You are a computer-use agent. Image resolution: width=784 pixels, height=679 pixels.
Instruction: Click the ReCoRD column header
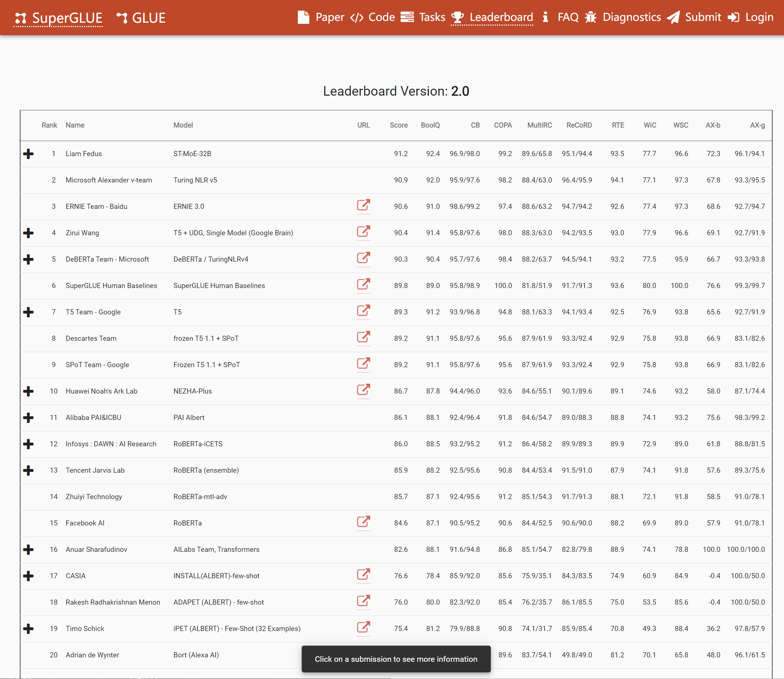(x=579, y=125)
